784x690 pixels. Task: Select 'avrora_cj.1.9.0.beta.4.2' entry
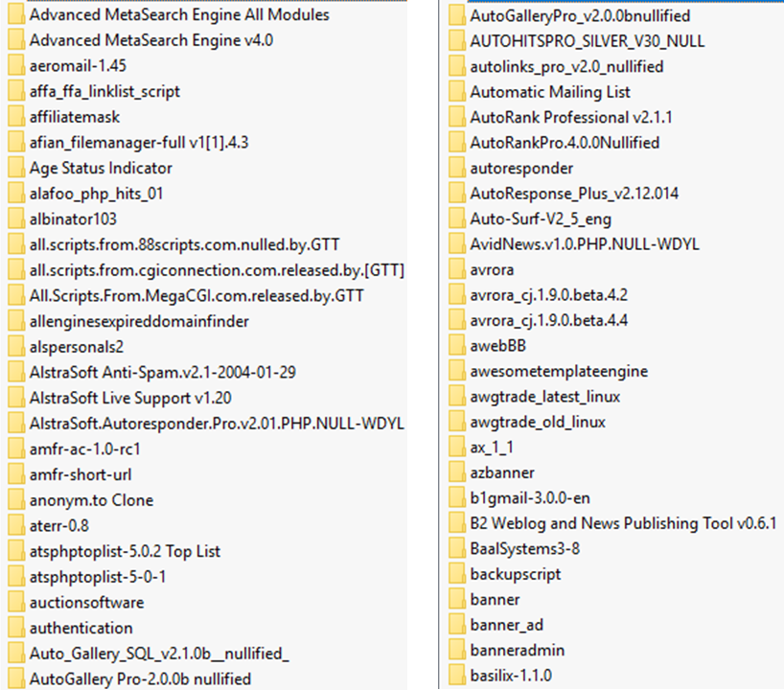pos(548,294)
